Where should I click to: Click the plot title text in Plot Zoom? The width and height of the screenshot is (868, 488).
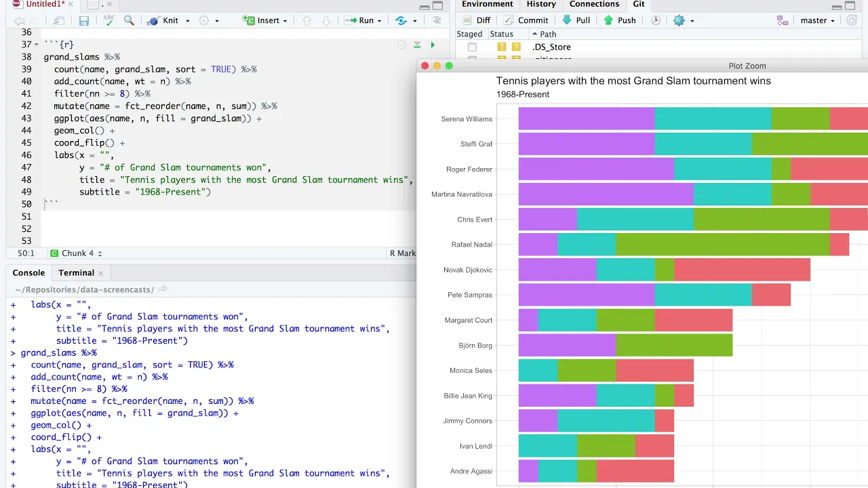click(633, 81)
